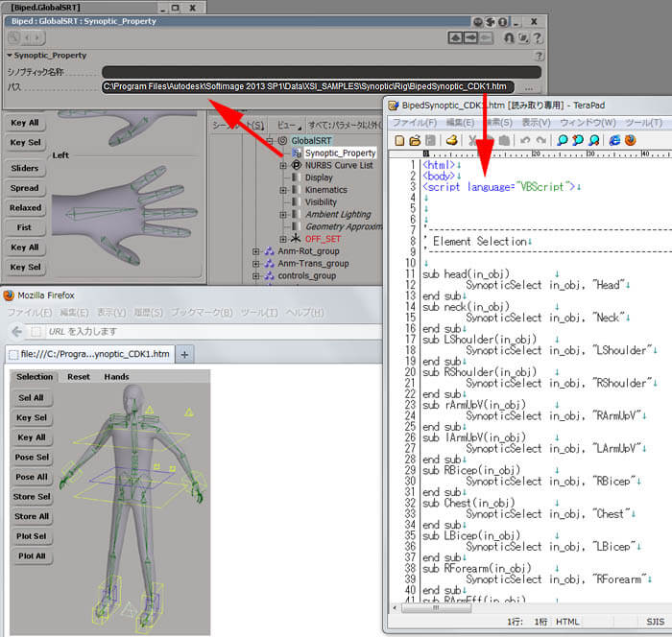Expand the Anm-Rot_group tree node

(256, 251)
